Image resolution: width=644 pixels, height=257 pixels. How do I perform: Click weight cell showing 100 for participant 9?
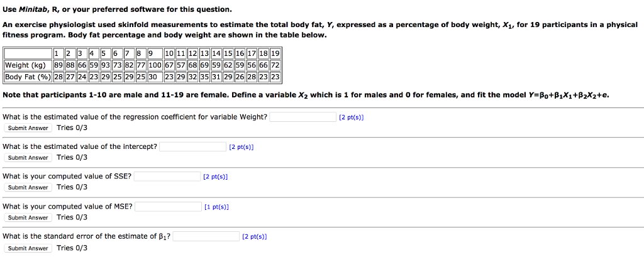[x=155, y=65]
